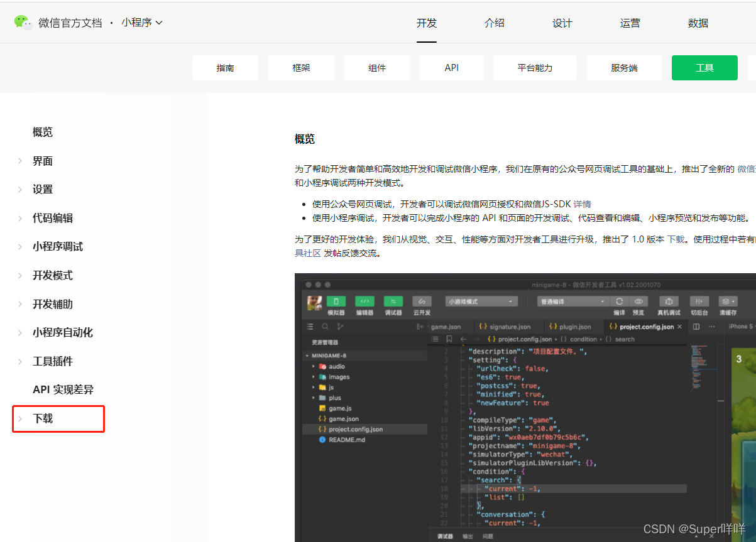The width and height of the screenshot is (756, 542).
Task: Switch to the 输出 bottom panel tab in the DevTools screenshot
Action: coord(468,536)
